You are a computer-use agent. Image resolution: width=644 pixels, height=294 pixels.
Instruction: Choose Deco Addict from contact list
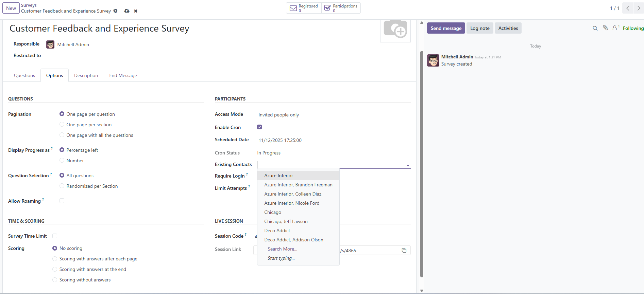point(277,231)
